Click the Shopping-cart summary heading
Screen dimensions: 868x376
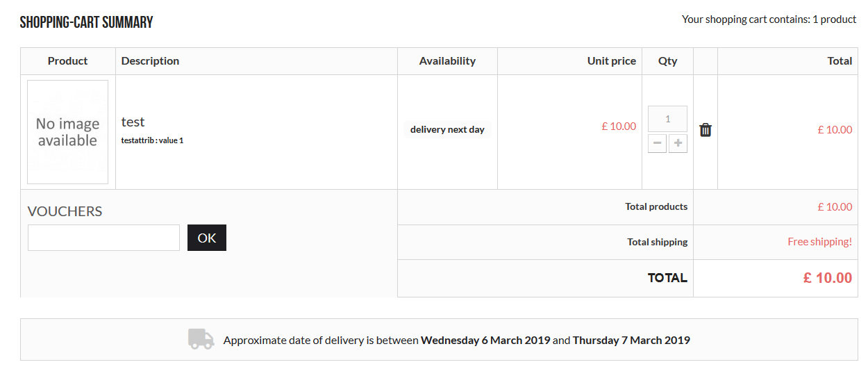click(x=86, y=22)
